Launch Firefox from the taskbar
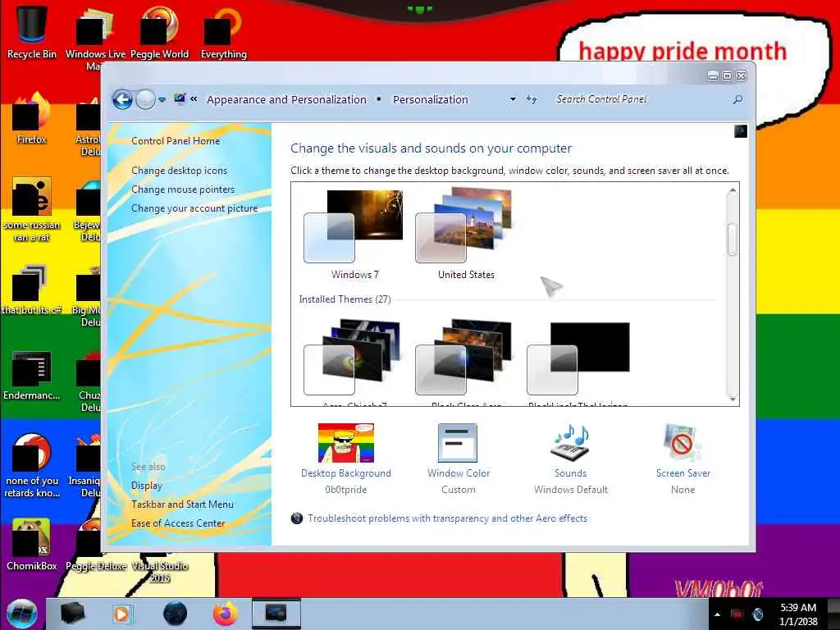This screenshot has width=840, height=630. [x=226, y=614]
